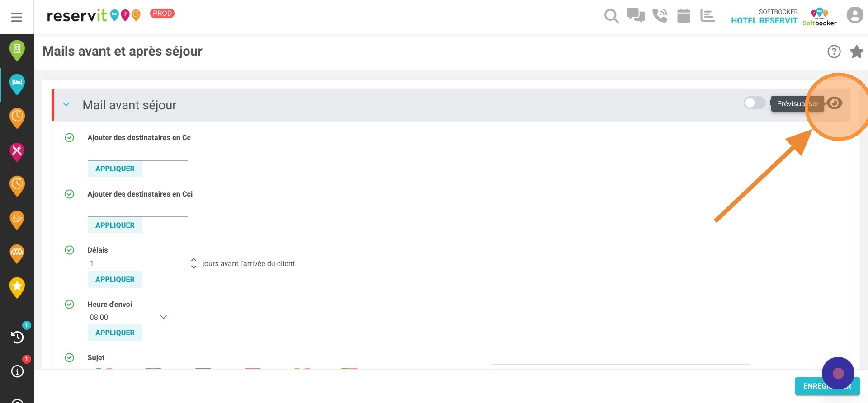The image size is (868, 403).
Task: Click the Softbooker logo
Action: pyautogui.click(x=819, y=17)
